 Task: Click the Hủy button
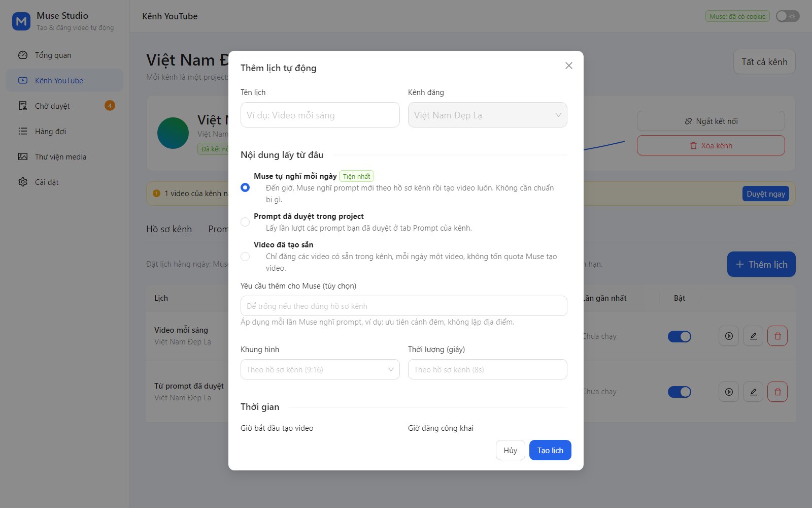[x=511, y=450]
